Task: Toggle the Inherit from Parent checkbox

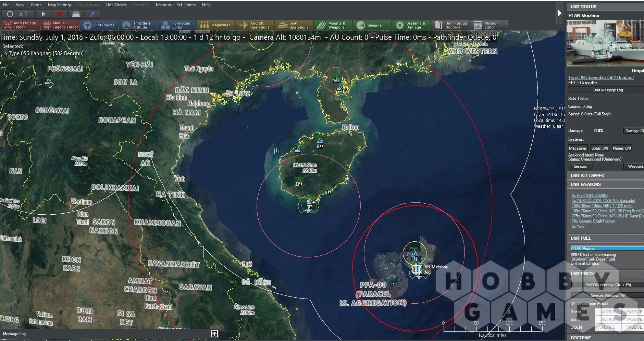Action: 572,304
